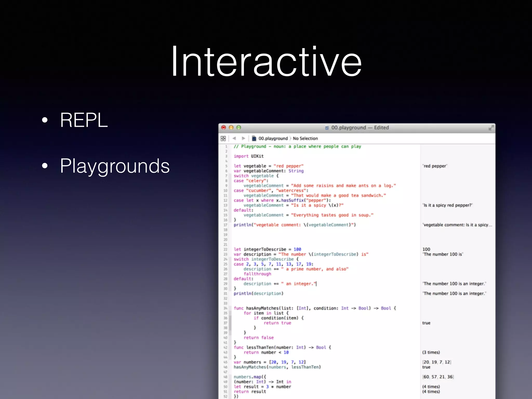This screenshot has height=399, width=532.
Task: Click the Playgrounds bullet text
Action: pos(115,166)
